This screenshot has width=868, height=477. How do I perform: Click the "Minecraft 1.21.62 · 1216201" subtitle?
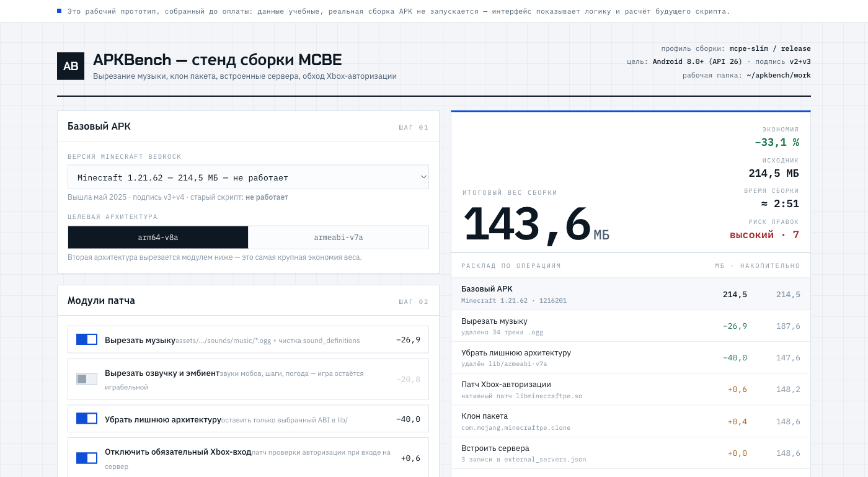coord(514,301)
